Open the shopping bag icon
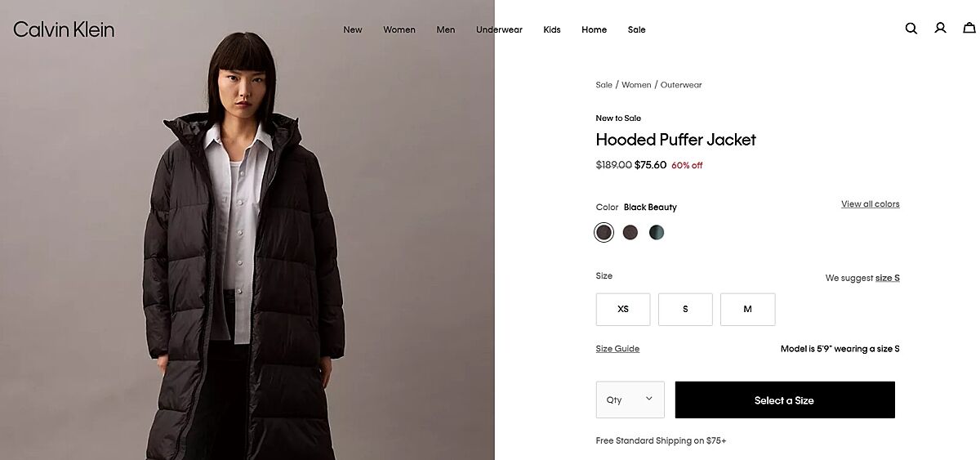The image size is (980, 460). click(969, 28)
